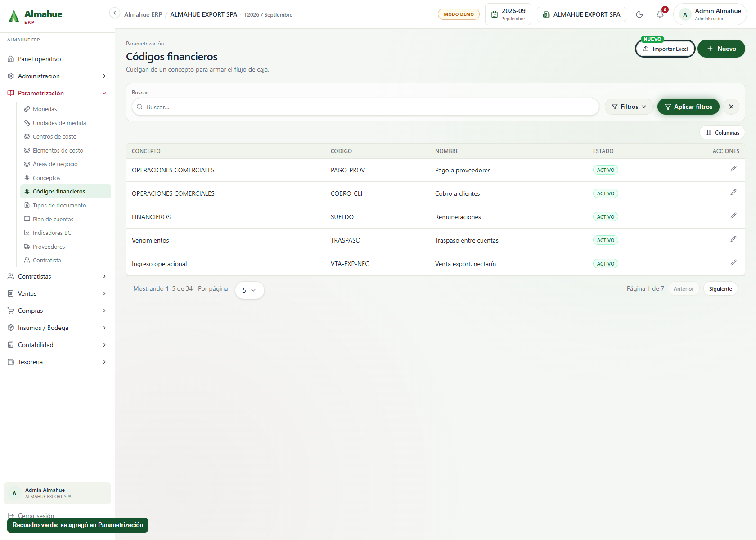Edit the VTA-EXP-NEC row with pencil icon
Screen dimensions: 756x540
[733, 263]
